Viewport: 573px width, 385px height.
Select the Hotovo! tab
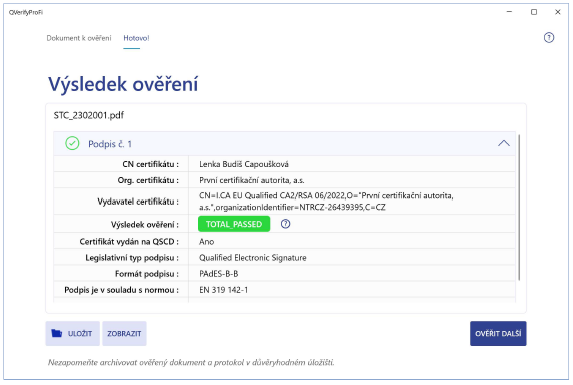pos(136,38)
